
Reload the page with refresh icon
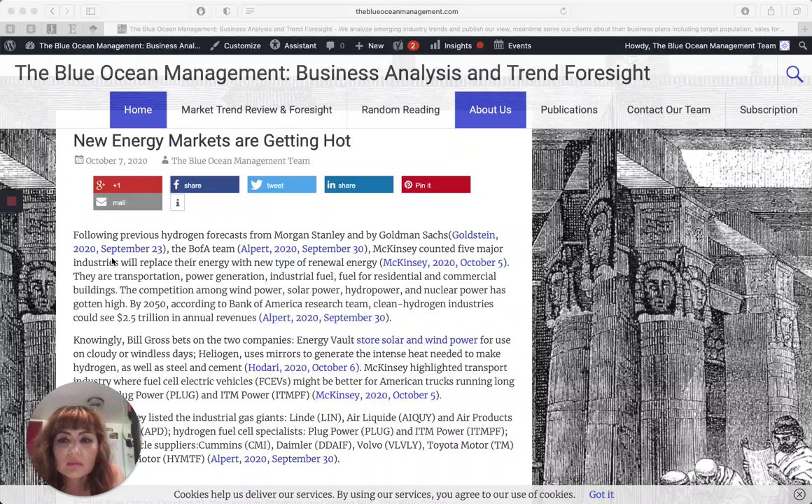[x=563, y=11]
